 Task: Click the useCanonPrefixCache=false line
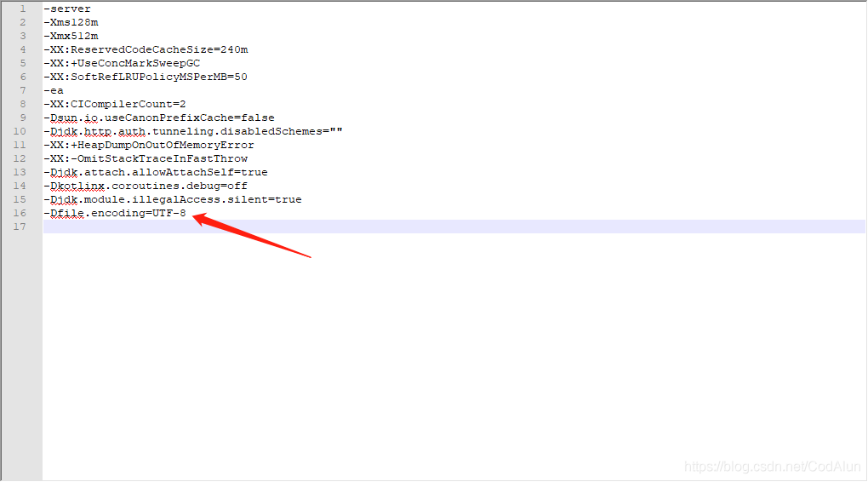(x=159, y=118)
